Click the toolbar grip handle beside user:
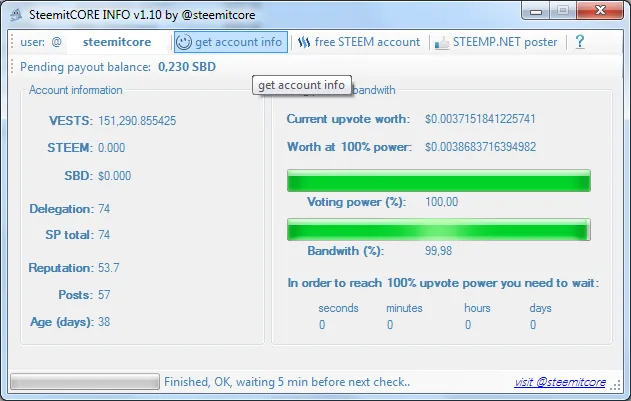This screenshot has height=401, width=631. coord(12,42)
